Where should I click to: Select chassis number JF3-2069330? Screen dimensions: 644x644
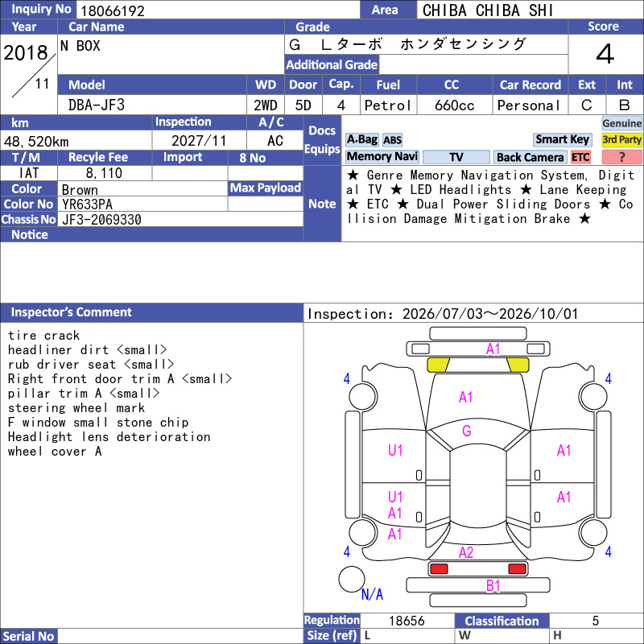click(x=101, y=220)
